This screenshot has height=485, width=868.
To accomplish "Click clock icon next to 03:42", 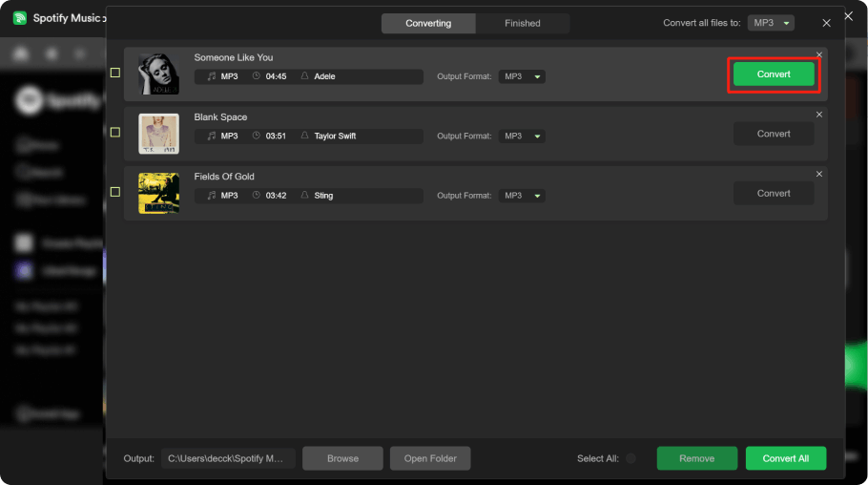I will [257, 195].
